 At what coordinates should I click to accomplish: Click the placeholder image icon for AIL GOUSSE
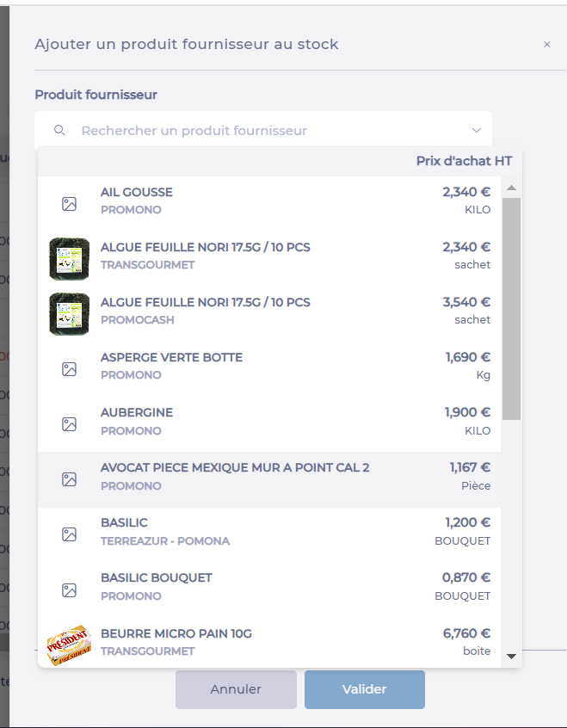[x=69, y=204]
